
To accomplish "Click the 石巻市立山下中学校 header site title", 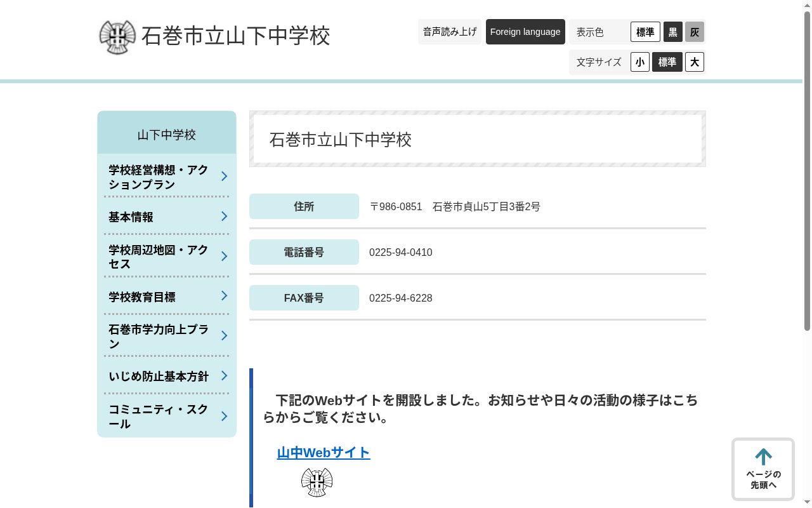I will click(235, 36).
